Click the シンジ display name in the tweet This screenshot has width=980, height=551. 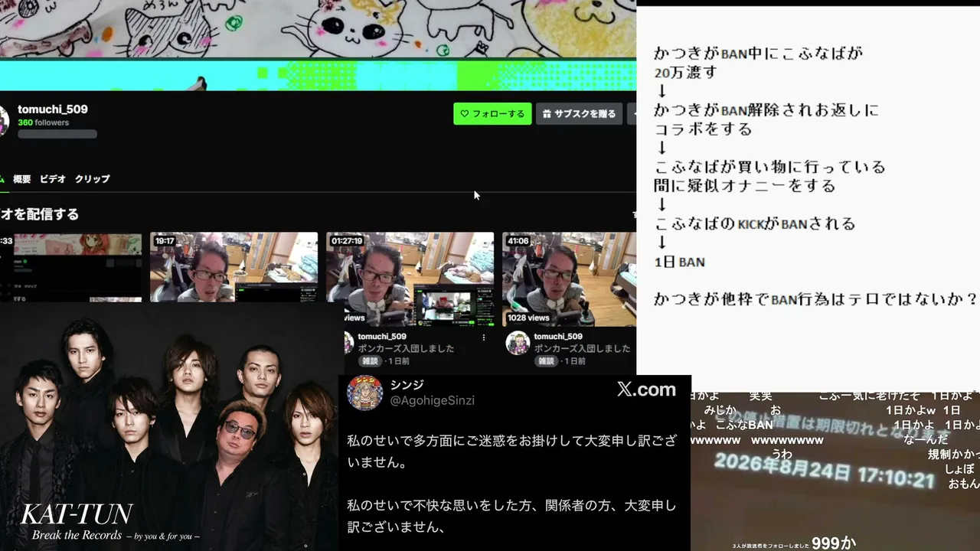pyautogui.click(x=407, y=385)
